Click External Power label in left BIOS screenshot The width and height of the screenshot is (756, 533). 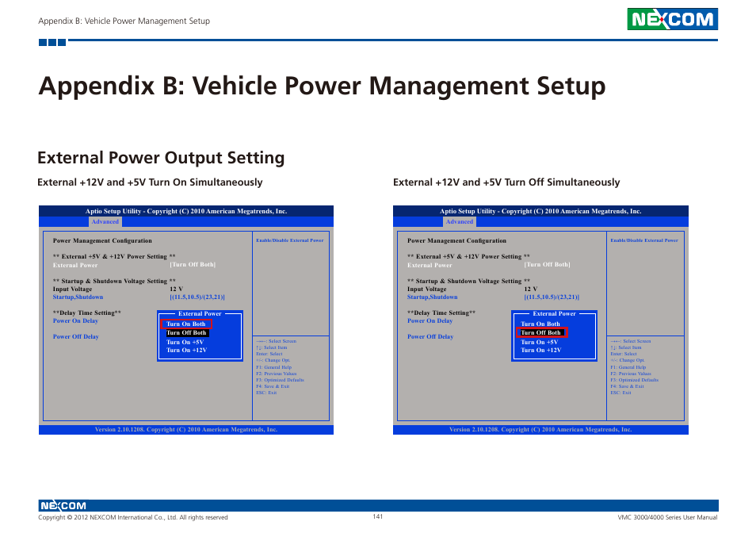point(75,265)
